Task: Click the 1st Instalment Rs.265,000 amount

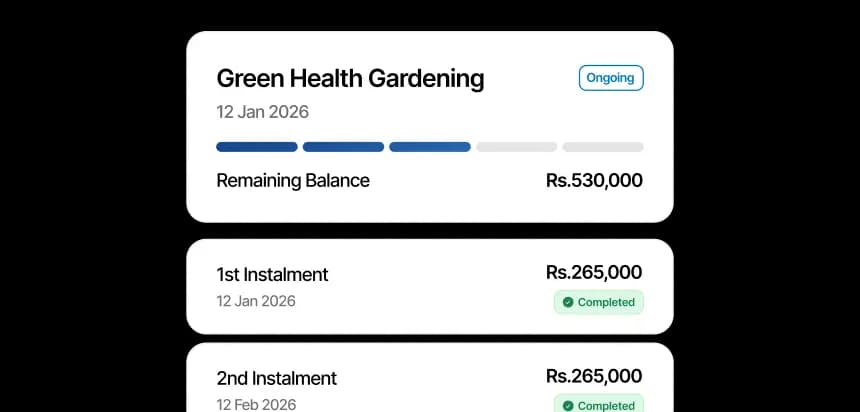Action: 594,272
